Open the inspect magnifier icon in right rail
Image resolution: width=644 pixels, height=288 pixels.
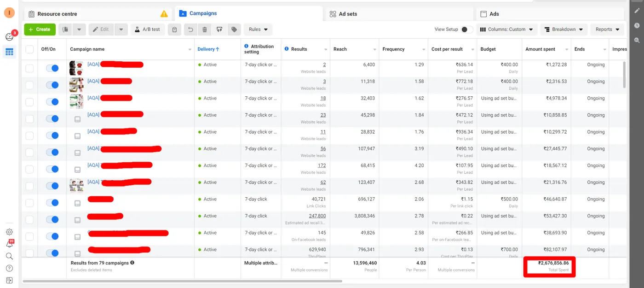637,41
